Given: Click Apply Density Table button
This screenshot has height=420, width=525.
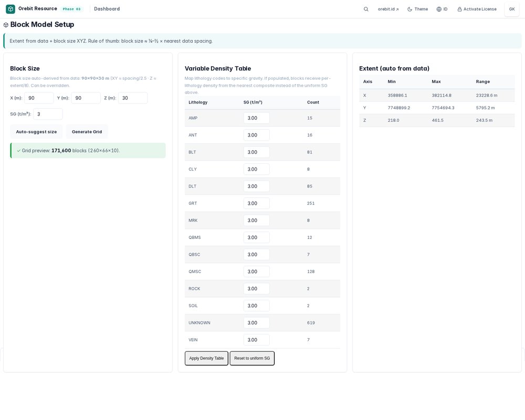Looking at the screenshot, I should (x=206, y=359).
